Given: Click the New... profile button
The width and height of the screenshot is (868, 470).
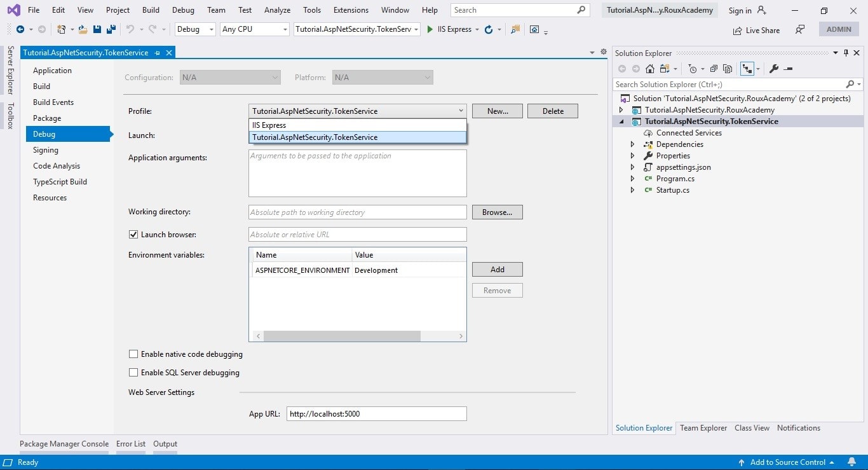Looking at the screenshot, I should click(x=497, y=110).
